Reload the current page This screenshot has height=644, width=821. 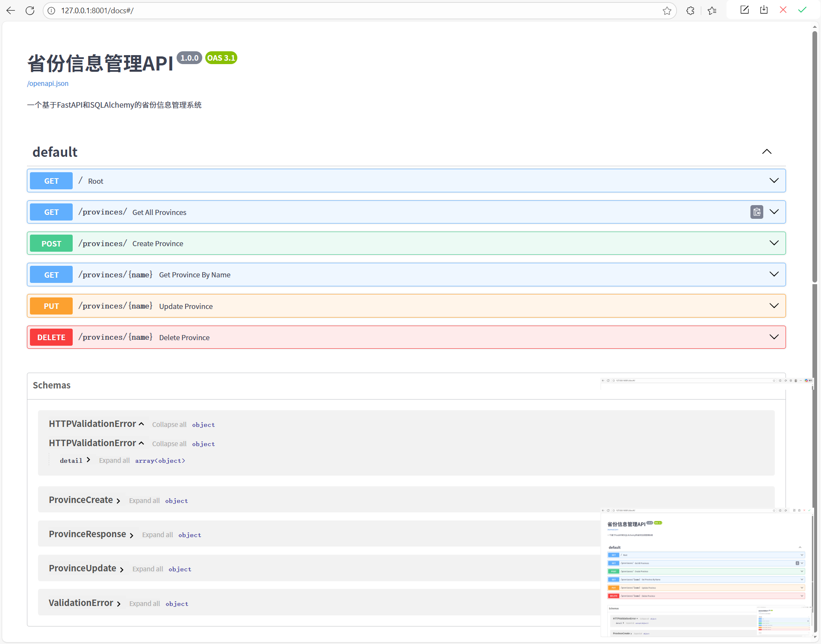tap(30, 10)
